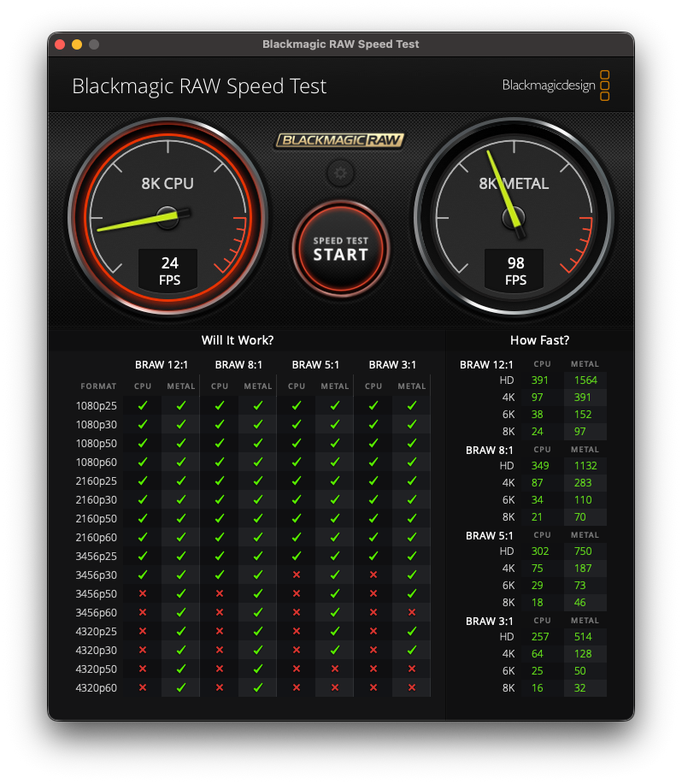Click the Blackmagic RAW badge logo
The height and width of the screenshot is (784, 682).
[x=340, y=140]
